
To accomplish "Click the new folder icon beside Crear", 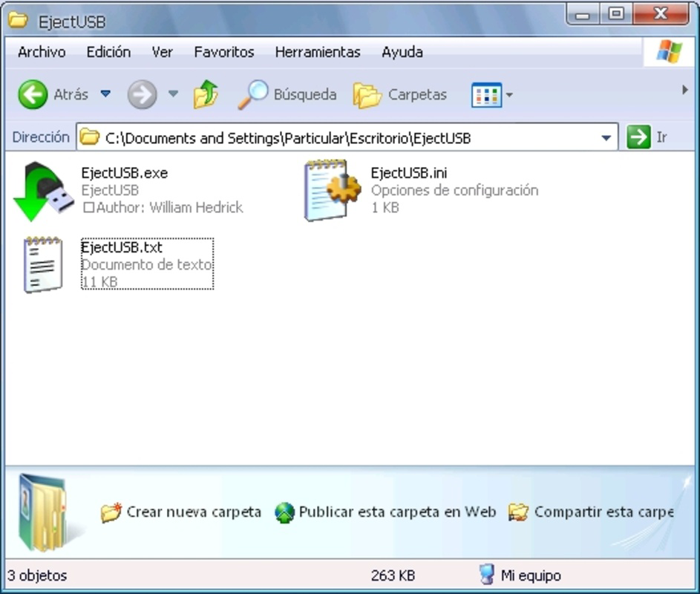I will [x=111, y=512].
